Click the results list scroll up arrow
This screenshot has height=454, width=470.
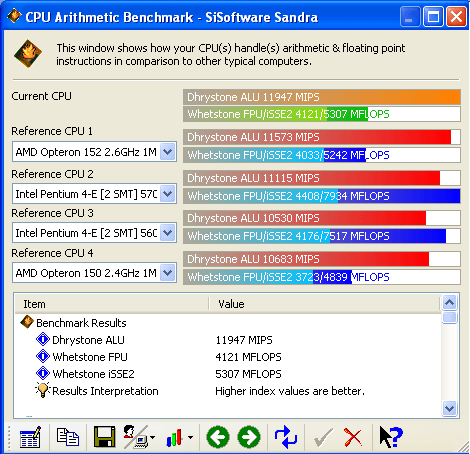coord(450,303)
